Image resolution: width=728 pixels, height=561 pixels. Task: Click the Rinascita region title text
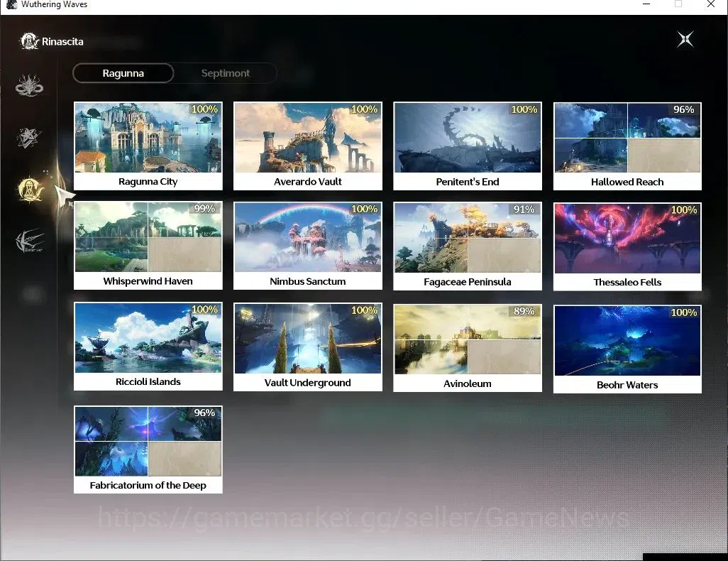tap(62, 41)
